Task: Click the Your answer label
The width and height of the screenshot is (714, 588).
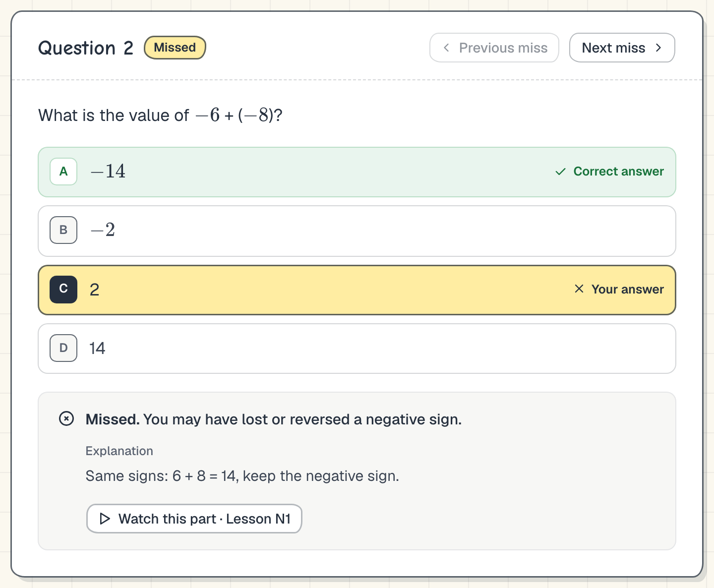Action: click(x=627, y=290)
